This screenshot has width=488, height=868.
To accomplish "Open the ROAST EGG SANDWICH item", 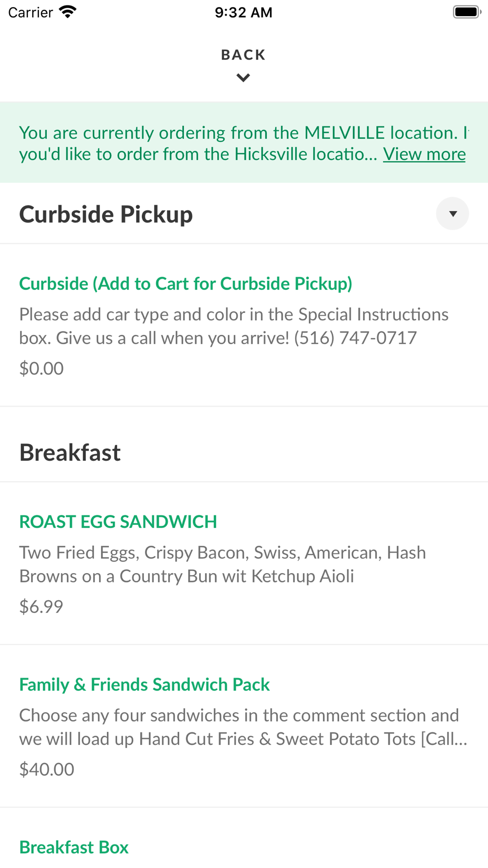I will coord(118,522).
